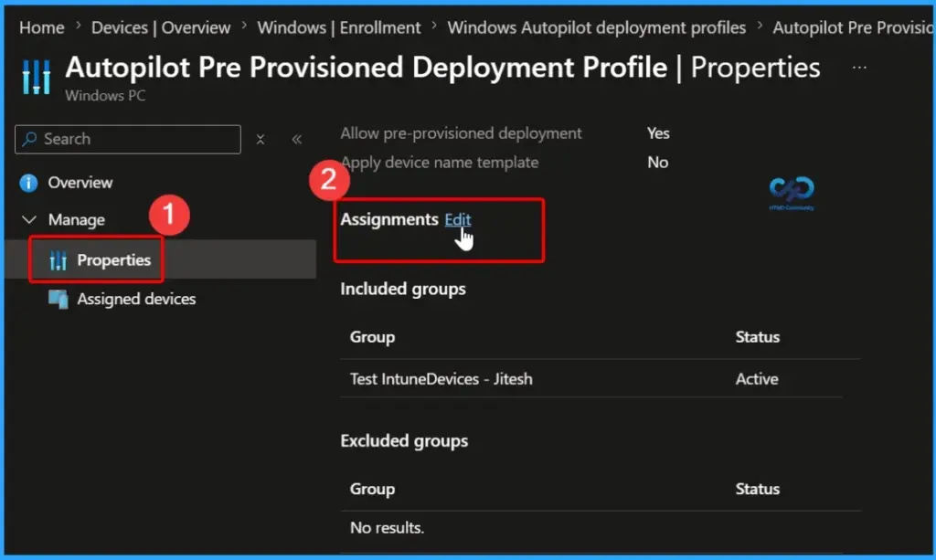The height and width of the screenshot is (560, 936).
Task: Click the Included groups Group column header
Action: click(373, 337)
